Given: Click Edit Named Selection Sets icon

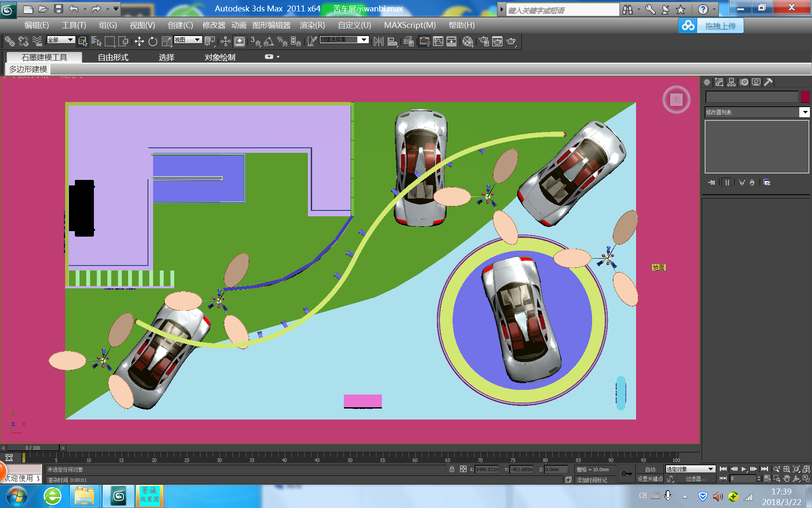Looking at the screenshot, I should [x=312, y=41].
